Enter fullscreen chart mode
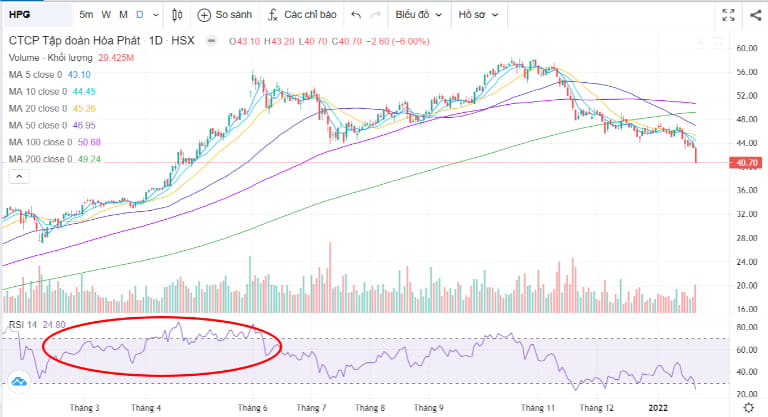 [x=729, y=15]
